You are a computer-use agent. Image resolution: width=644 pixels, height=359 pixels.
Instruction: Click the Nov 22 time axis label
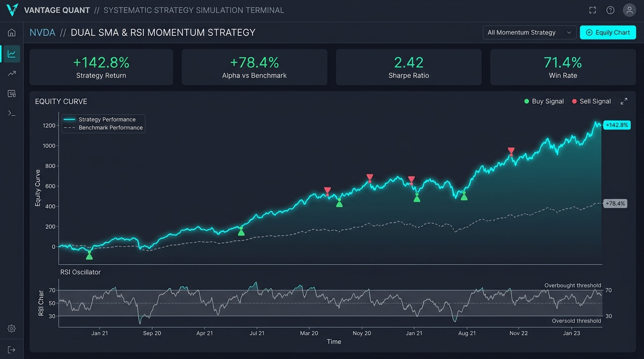pos(519,333)
